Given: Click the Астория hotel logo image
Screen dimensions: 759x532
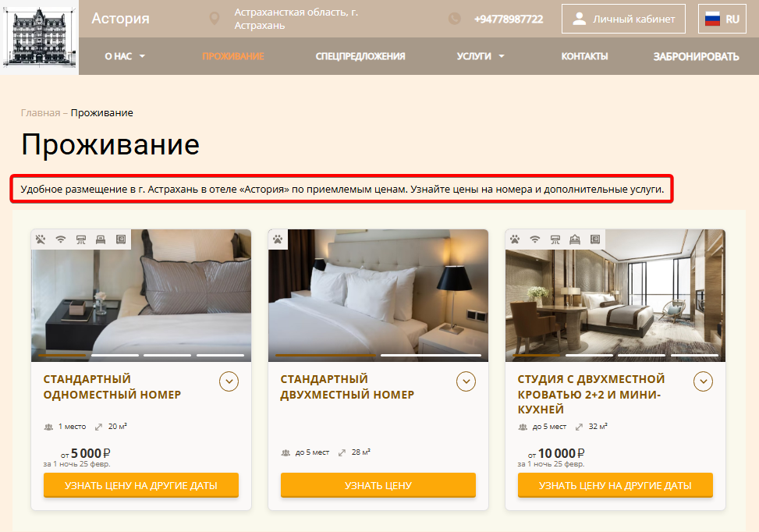Looking at the screenshot, I should 39,37.
